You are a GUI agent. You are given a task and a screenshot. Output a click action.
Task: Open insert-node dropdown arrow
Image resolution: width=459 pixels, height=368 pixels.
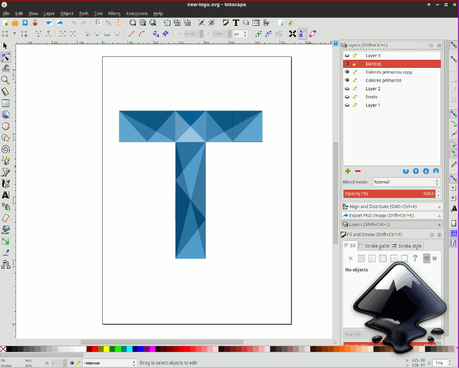[14, 34]
